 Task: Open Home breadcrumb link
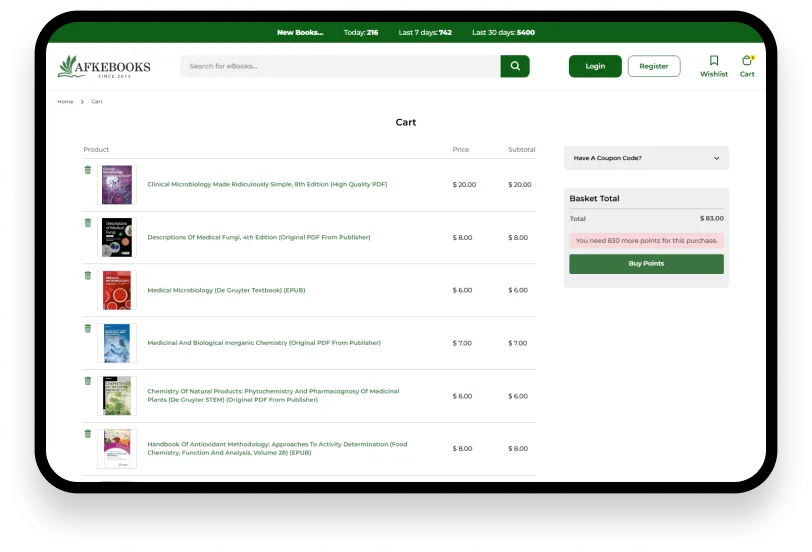pyautogui.click(x=65, y=101)
